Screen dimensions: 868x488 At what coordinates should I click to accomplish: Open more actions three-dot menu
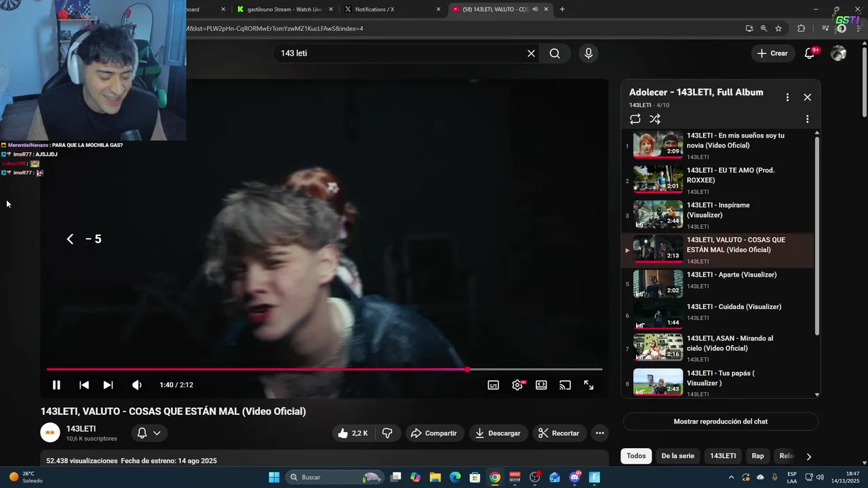[599, 433]
